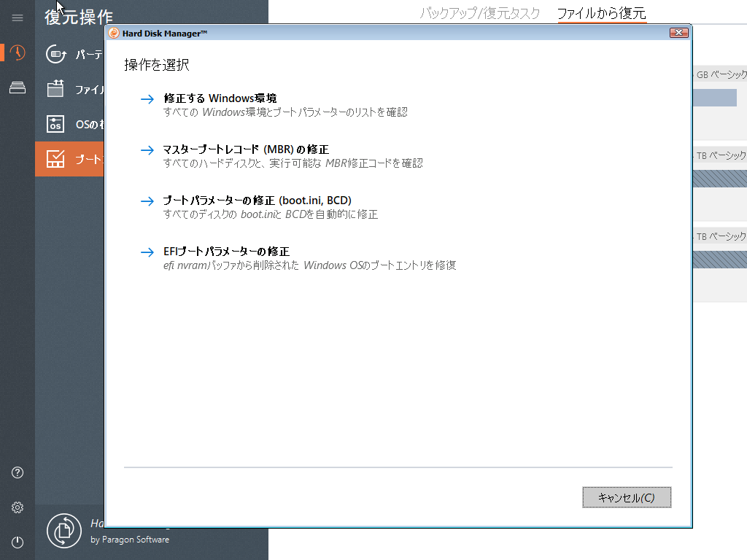747x560 pixels.
Task: Switch to ファイルから復元 tab
Action: point(602,13)
